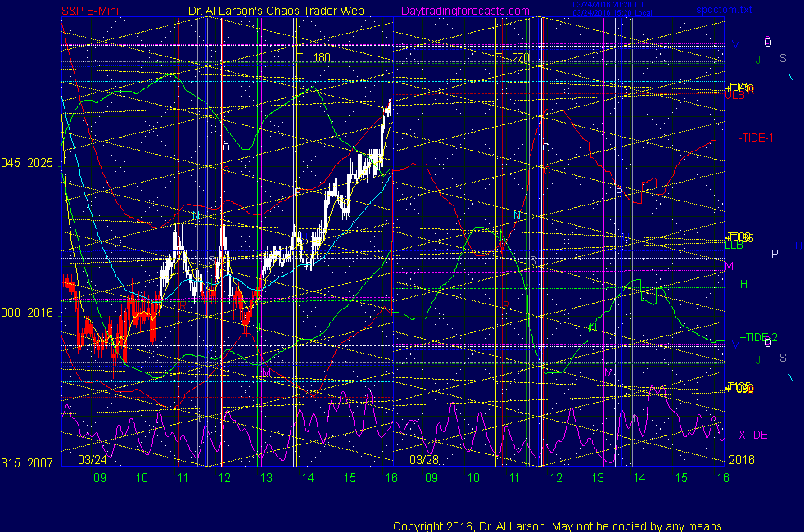Viewport: 804px width, 532px height.
Task: Click blue "U" letter in the right margin
Action: coord(798,247)
